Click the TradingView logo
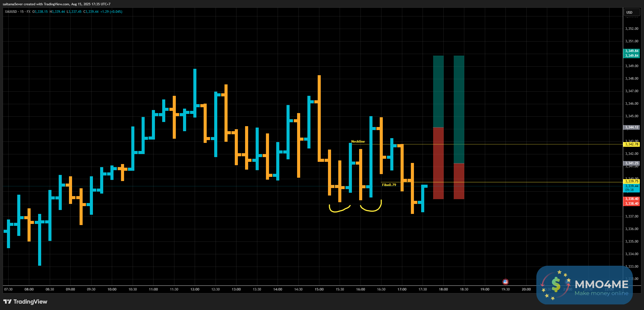644x310 pixels. (x=25, y=302)
